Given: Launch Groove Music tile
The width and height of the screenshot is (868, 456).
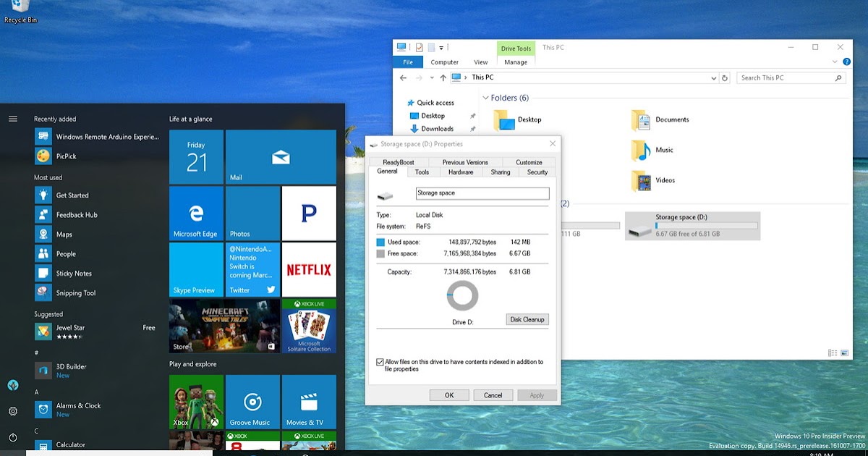Looking at the screenshot, I should (252, 402).
